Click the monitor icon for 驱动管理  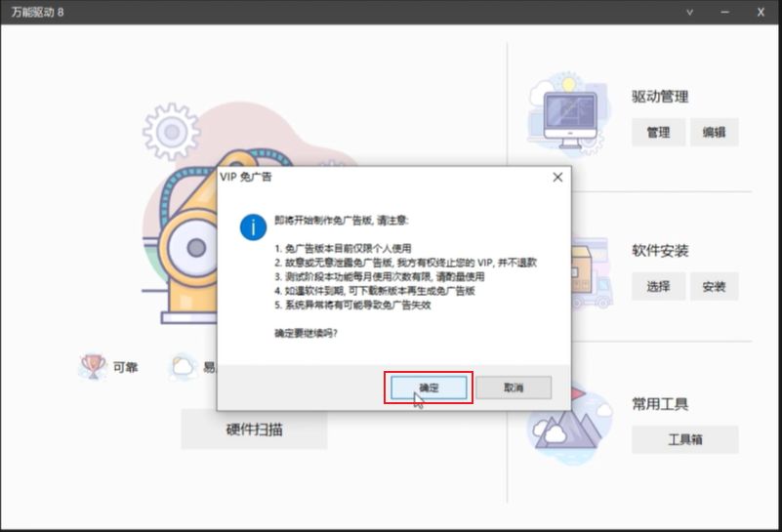[568, 116]
